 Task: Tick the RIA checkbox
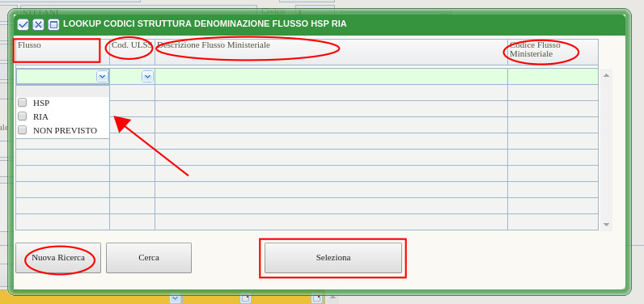click(x=23, y=116)
